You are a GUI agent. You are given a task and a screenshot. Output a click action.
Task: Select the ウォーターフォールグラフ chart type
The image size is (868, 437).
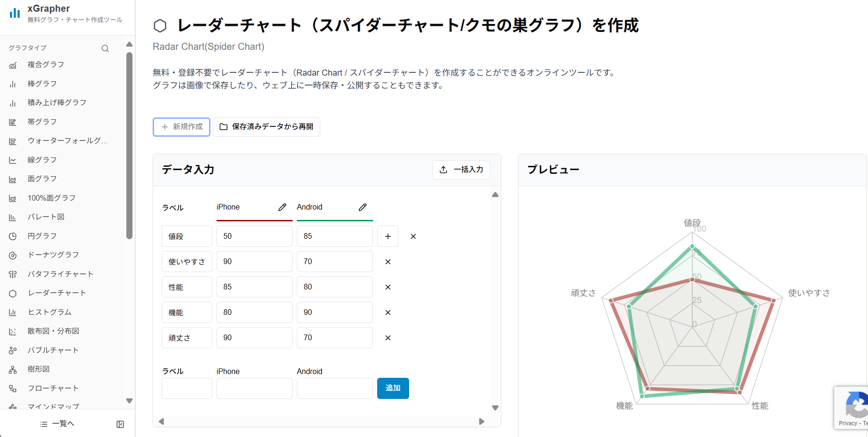68,140
